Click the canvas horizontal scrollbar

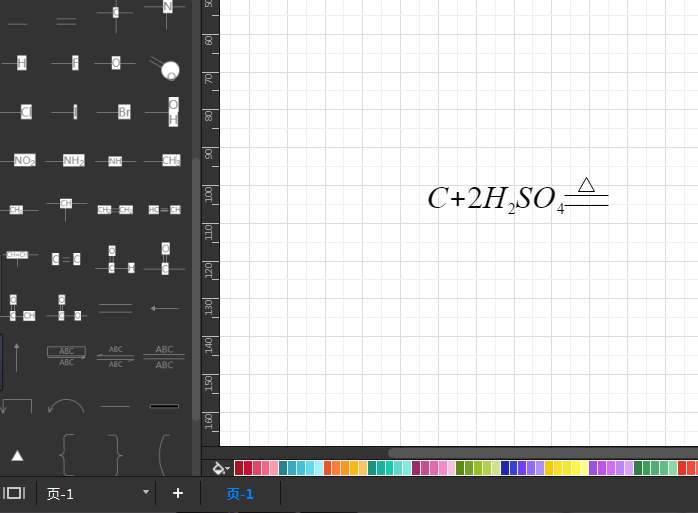click(x=542, y=453)
